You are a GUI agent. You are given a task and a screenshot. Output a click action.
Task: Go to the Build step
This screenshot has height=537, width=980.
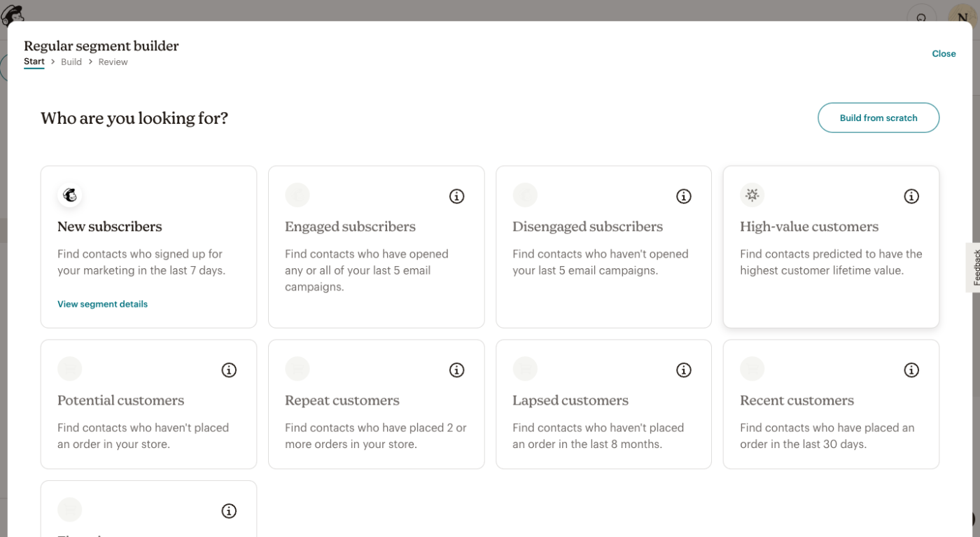pos(71,62)
